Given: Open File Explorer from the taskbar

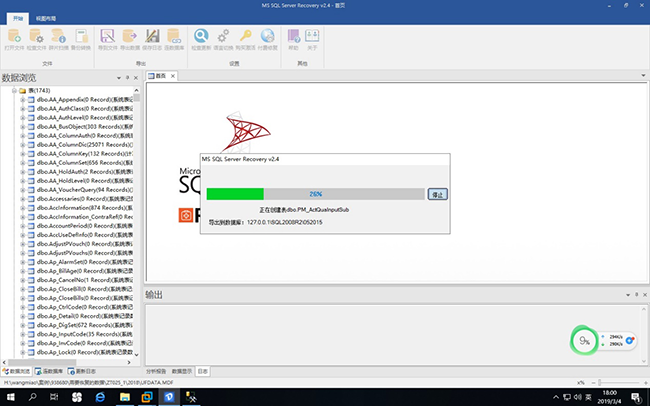Looking at the screenshot, I should click(124, 397).
